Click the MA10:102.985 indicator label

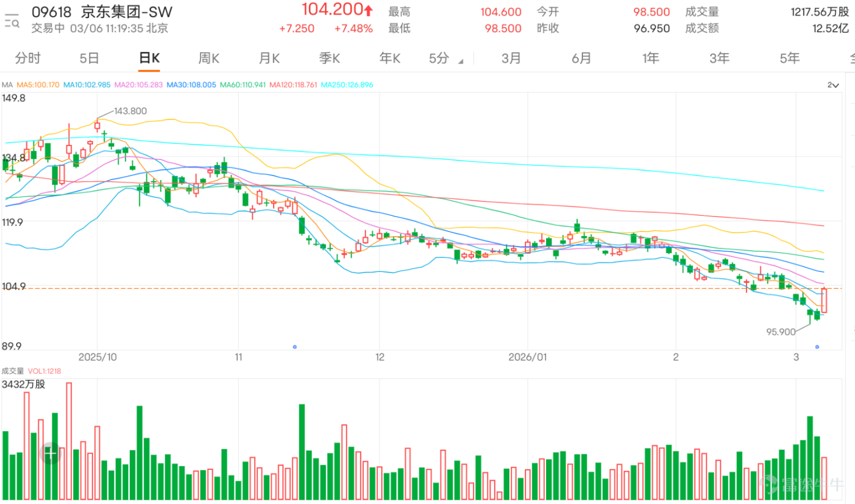87,85
